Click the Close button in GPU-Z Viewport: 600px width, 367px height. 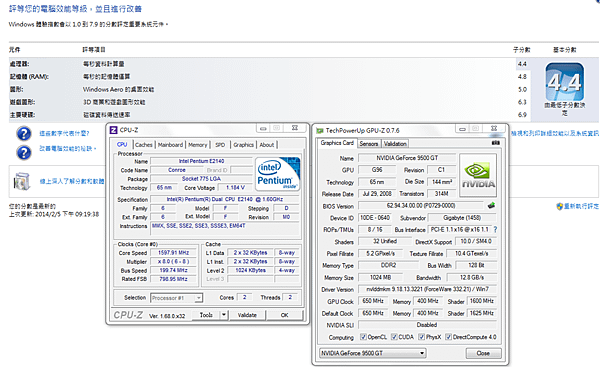483,353
